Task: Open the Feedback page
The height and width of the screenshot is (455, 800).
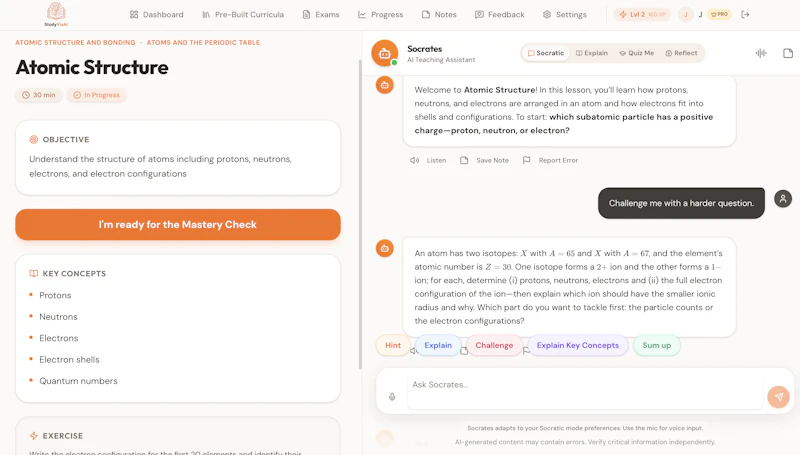Action: click(499, 14)
